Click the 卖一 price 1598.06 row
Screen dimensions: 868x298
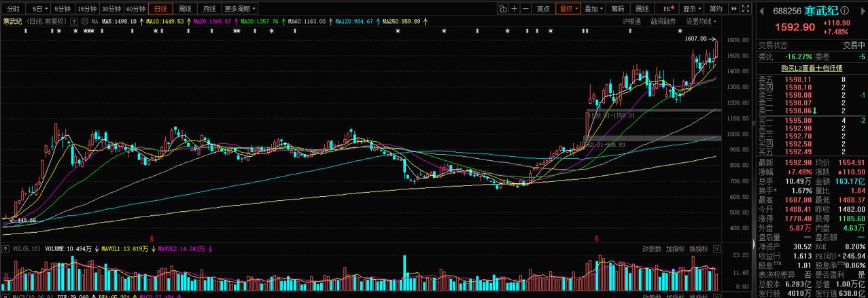tap(812, 110)
